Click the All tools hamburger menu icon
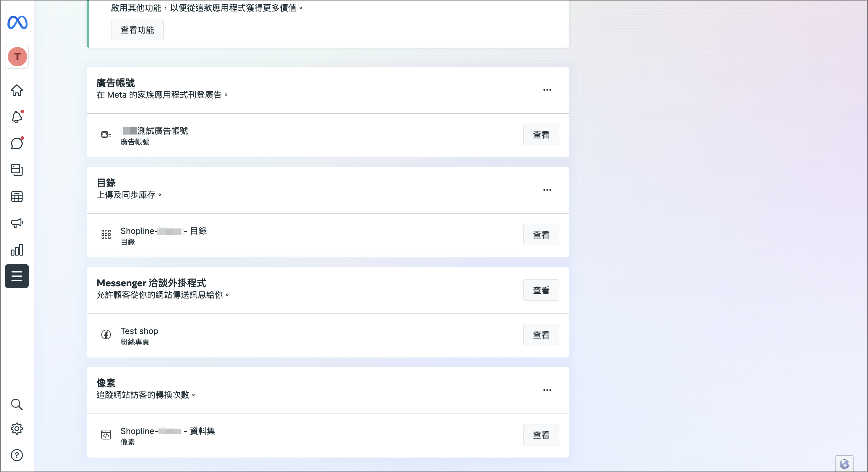This screenshot has height=472, width=868. pos(17,276)
